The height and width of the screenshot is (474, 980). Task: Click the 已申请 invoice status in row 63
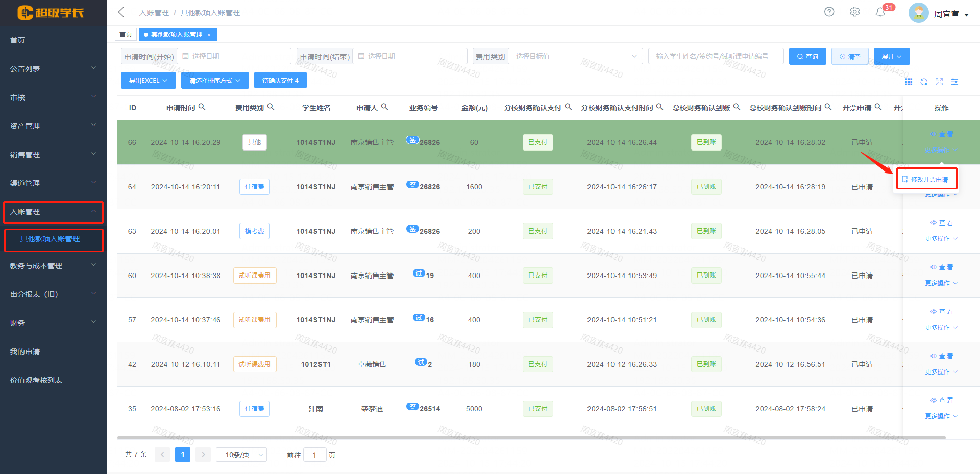click(x=862, y=231)
